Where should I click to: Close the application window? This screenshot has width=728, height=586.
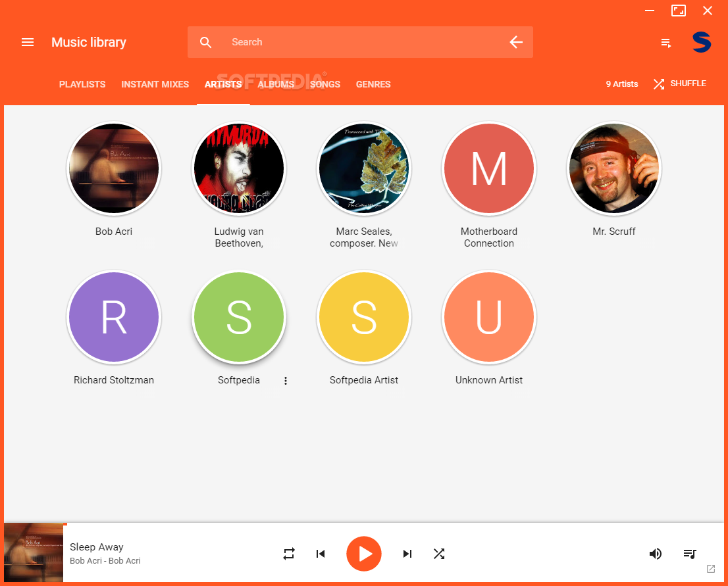(x=707, y=11)
